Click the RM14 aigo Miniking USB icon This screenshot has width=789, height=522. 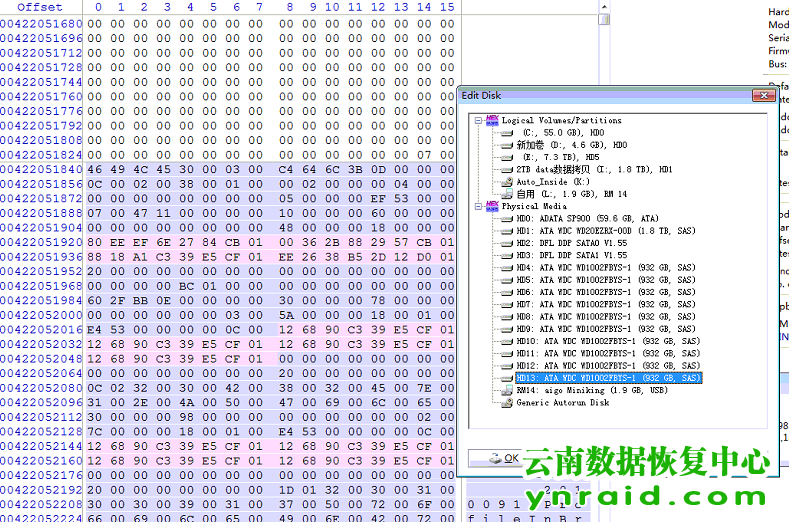pyautogui.click(x=506, y=391)
